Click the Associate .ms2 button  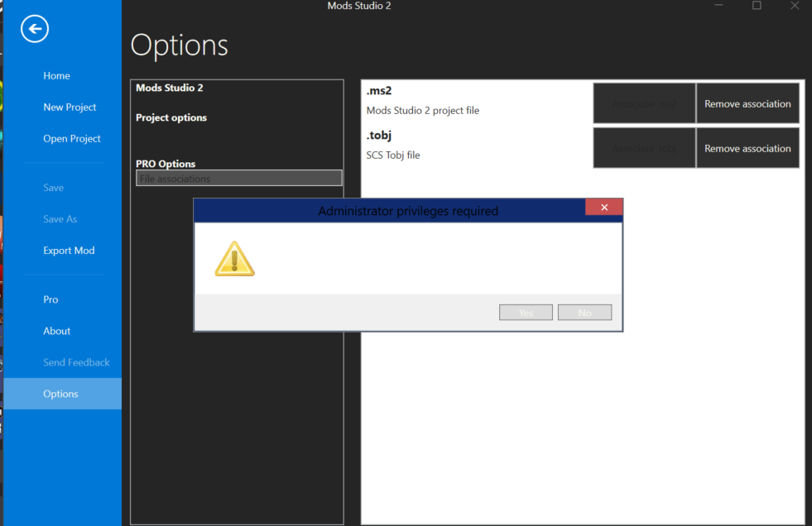pos(644,103)
